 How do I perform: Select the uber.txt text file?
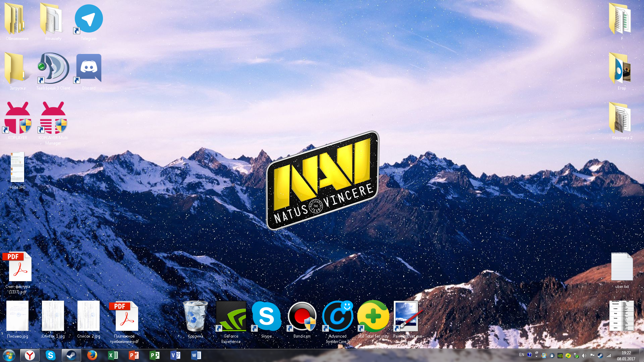(x=622, y=270)
